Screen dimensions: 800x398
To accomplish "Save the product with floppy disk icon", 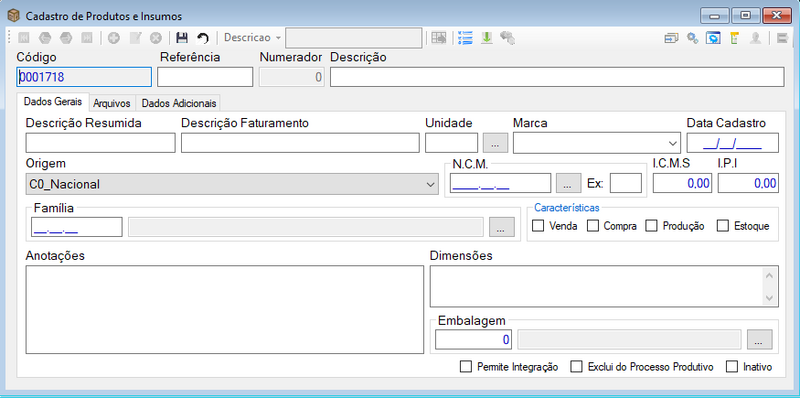I will point(182,38).
